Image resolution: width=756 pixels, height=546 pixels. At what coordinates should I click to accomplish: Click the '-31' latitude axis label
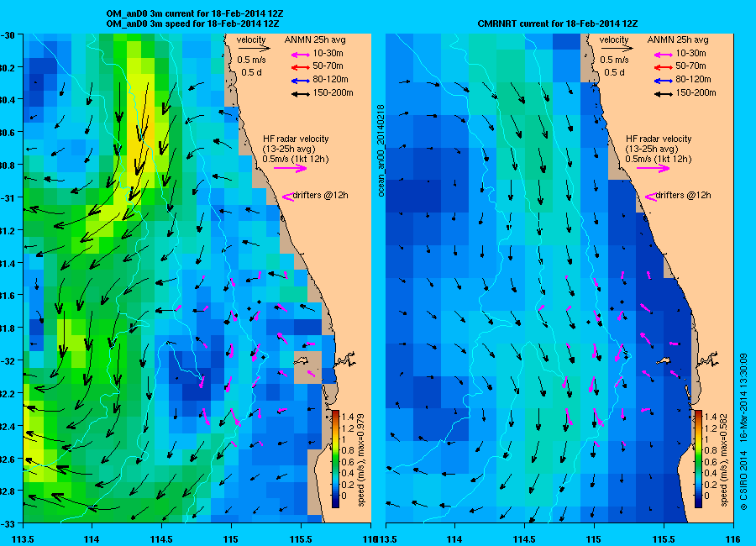point(7,197)
